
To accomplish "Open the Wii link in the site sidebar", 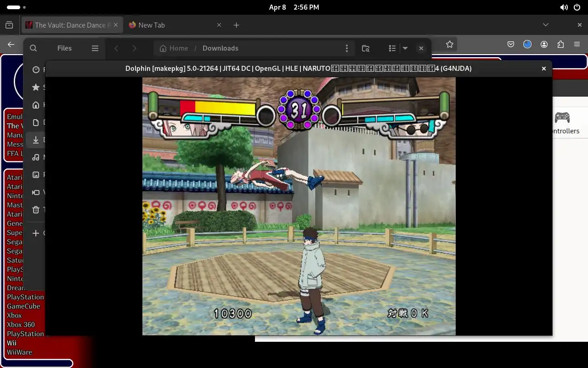I will pos(11,343).
